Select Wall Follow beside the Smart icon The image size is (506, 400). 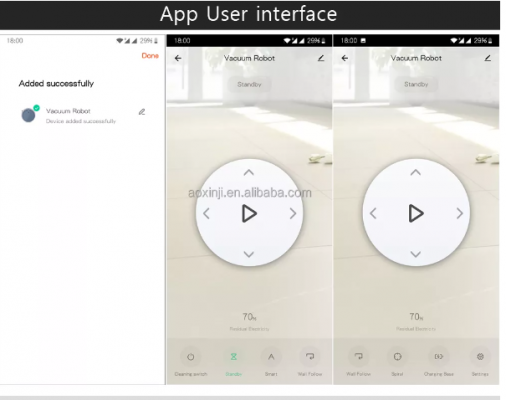pos(310,357)
